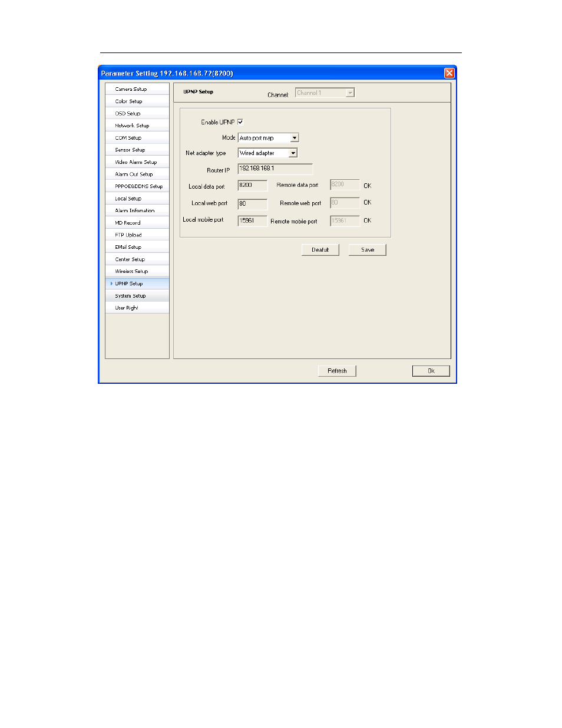Click the Remote data port field

pyautogui.click(x=345, y=185)
